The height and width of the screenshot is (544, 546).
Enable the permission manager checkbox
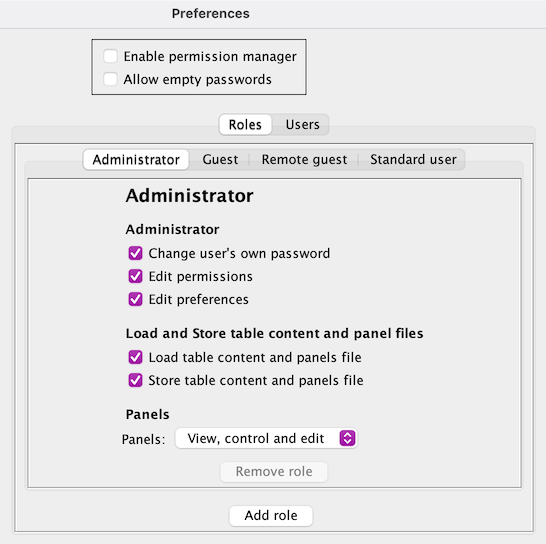(110, 56)
